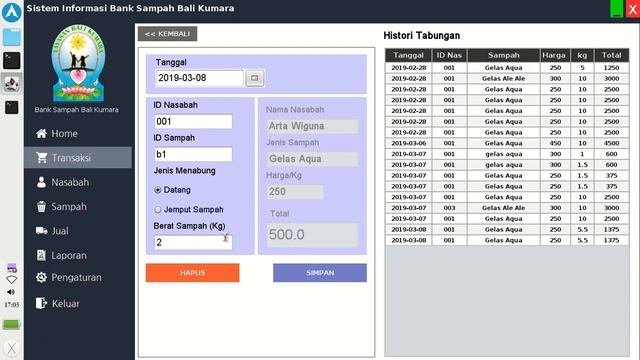This screenshot has height=360, width=640.
Task: Open the calendar date picker button
Action: (x=255, y=78)
